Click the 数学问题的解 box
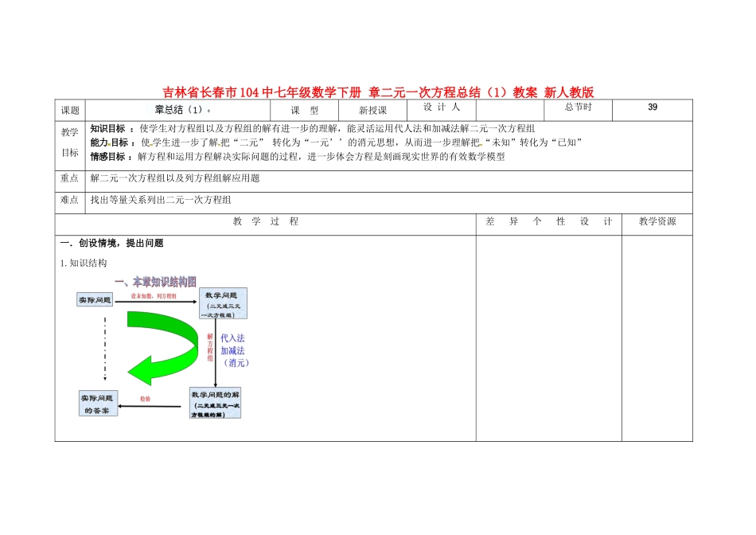The width and height of the screenshot is (756, 535). [x=215, y=404]
